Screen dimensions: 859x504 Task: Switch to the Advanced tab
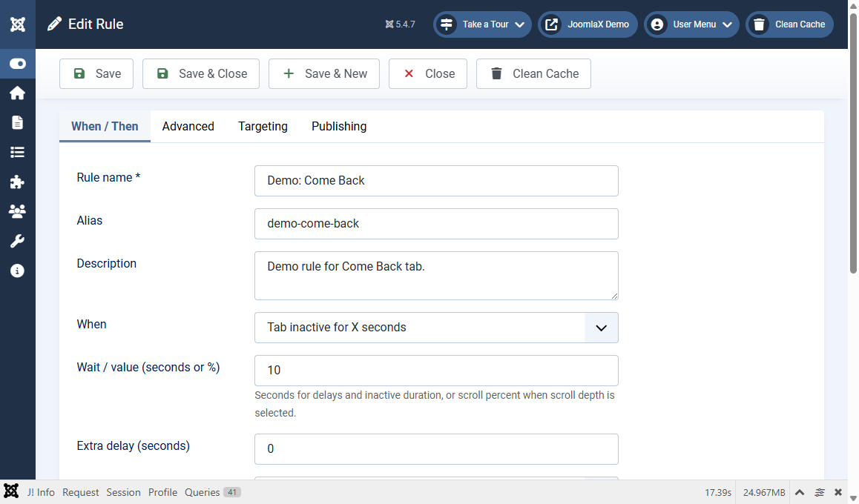[x=188, y=127]
